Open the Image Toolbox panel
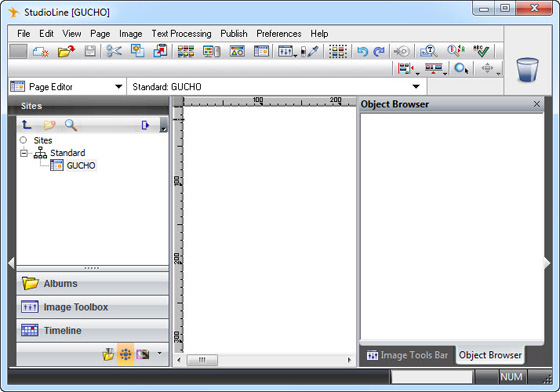 pyautogui.click(x=92, y=307)
